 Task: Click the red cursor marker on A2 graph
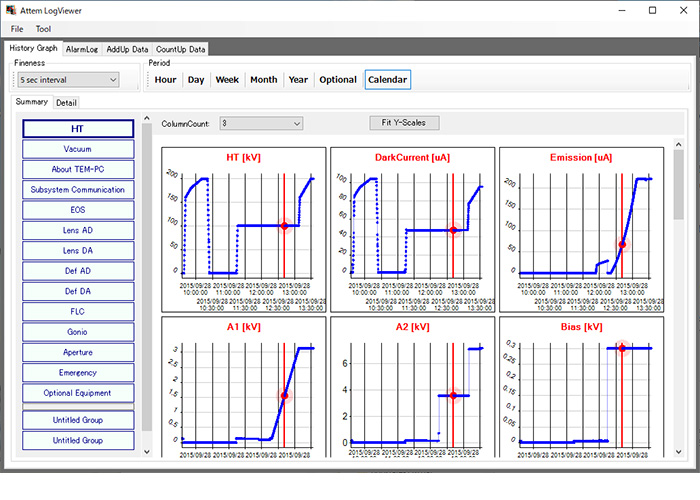(453, 396)
